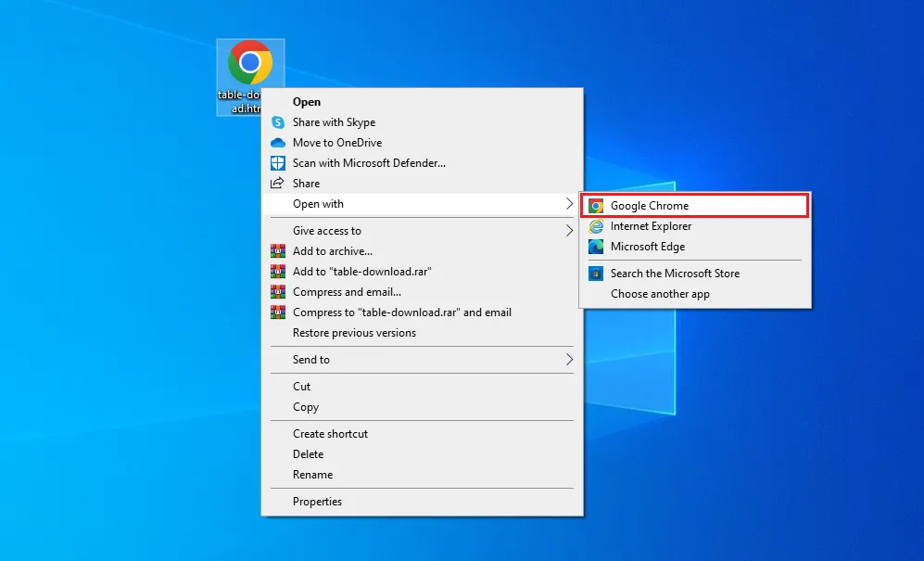Click the Microsoft Store icon
924x561 pixels.
(x=594, y=274)
